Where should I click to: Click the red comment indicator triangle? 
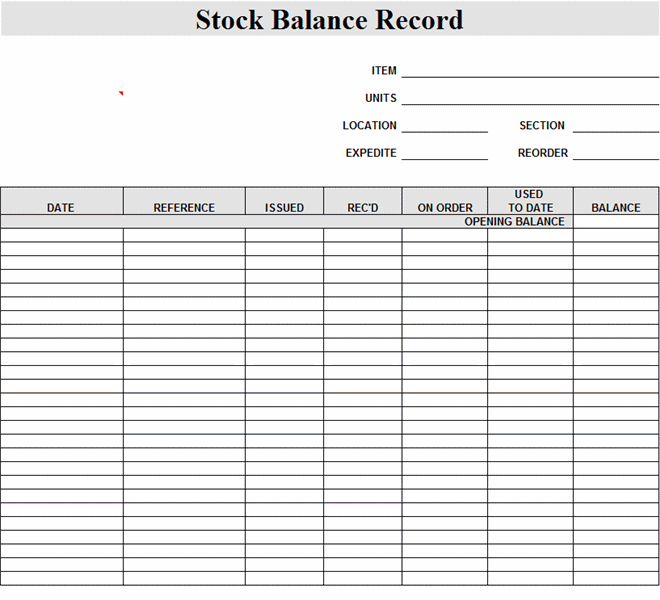(x=121, y=94)
